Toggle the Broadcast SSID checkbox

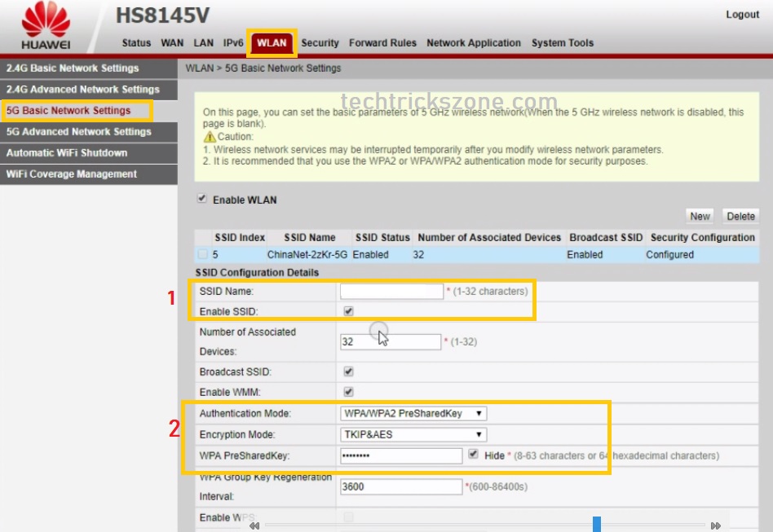click(348, 372)
